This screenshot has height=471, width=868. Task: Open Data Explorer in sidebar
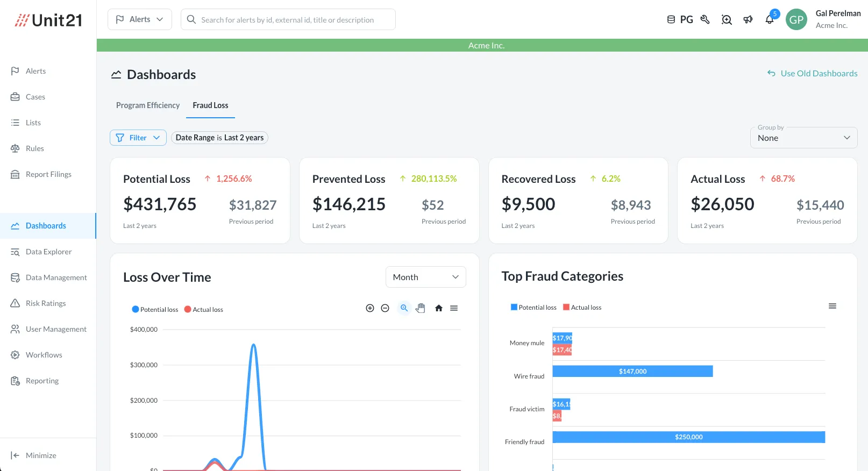(48, 252)
